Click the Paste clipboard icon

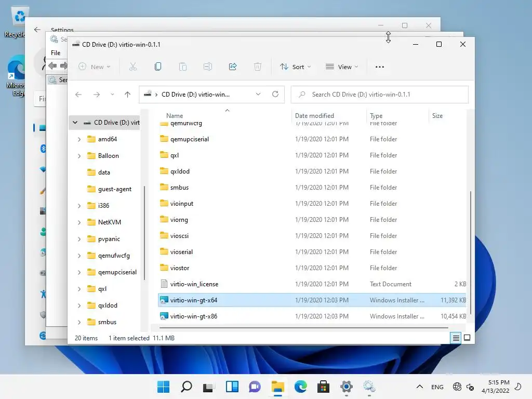pos(182,67)
